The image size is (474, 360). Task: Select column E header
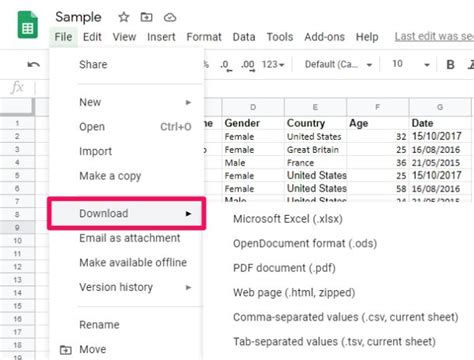tap(315, 107)
